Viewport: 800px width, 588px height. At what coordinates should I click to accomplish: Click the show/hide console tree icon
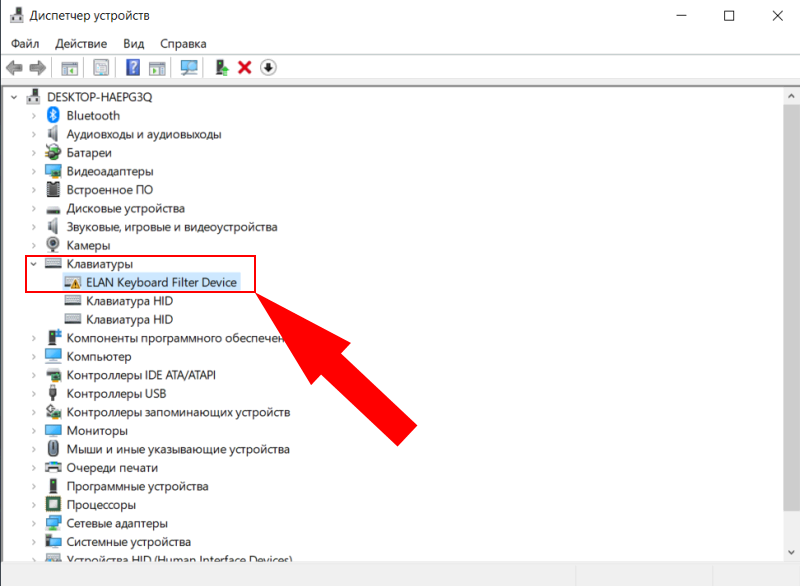click(70, 68)
